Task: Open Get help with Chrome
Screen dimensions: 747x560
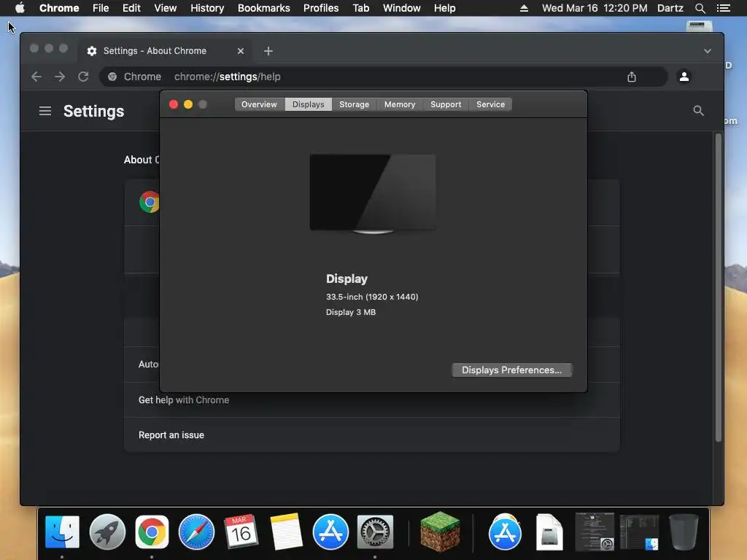Action: point(371,400)
